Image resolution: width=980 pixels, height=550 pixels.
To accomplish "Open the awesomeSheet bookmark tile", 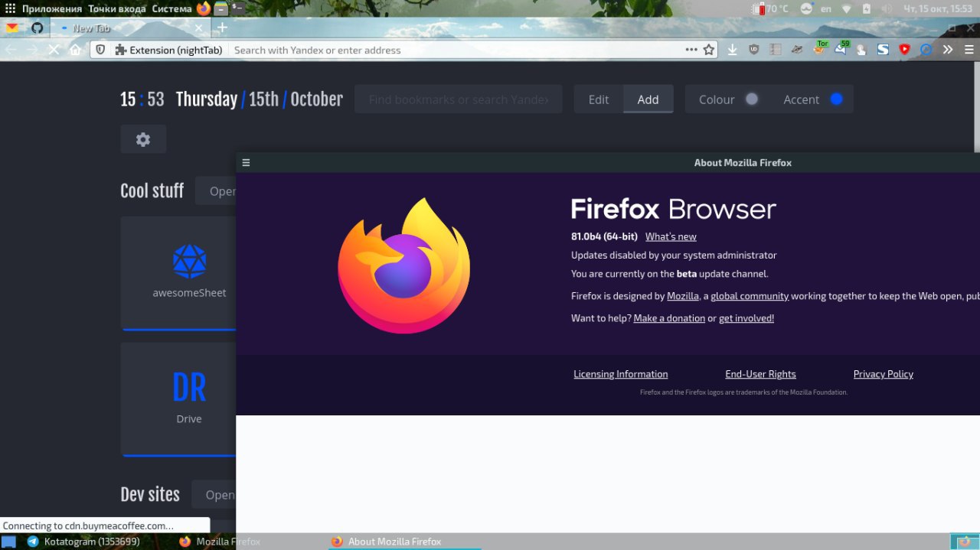I will click(x=178, y=273).
